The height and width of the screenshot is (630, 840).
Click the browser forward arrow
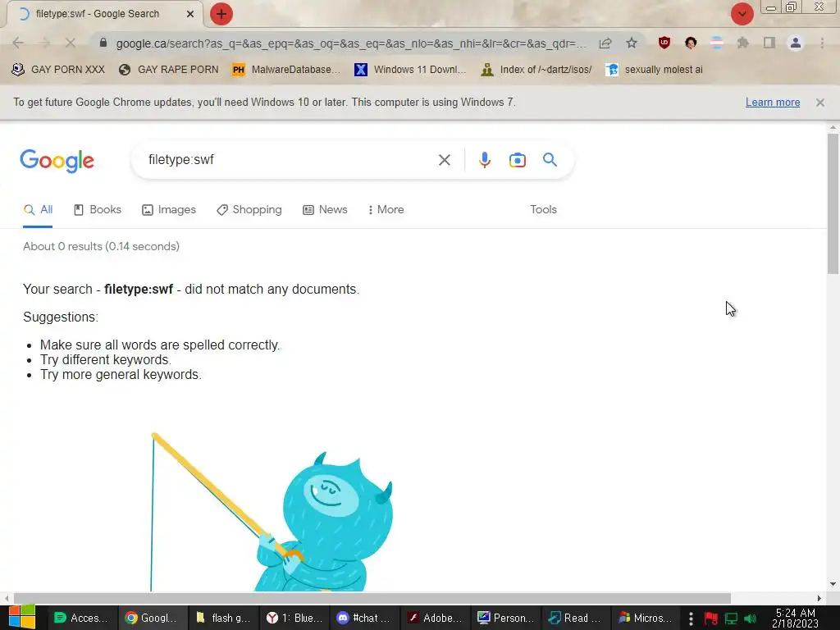coord(44,43)
